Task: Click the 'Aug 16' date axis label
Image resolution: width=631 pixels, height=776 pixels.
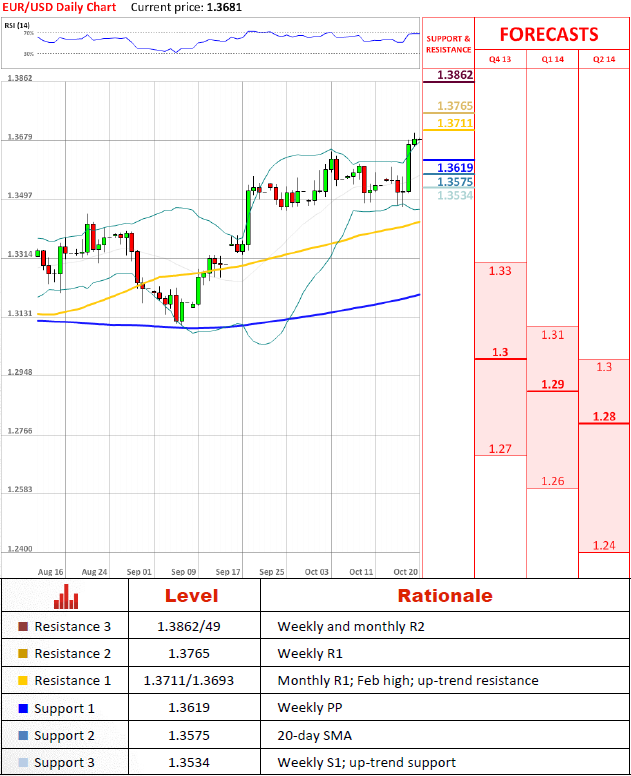Action: [x=50, y=572]
